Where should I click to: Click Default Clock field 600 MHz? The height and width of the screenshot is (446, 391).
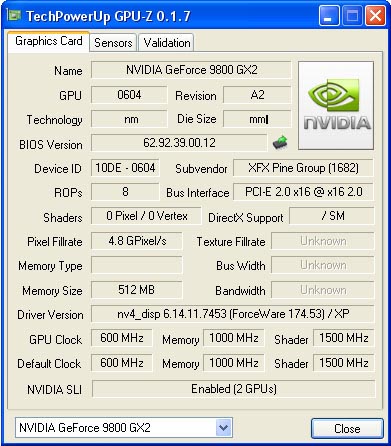tap(122, 363)
